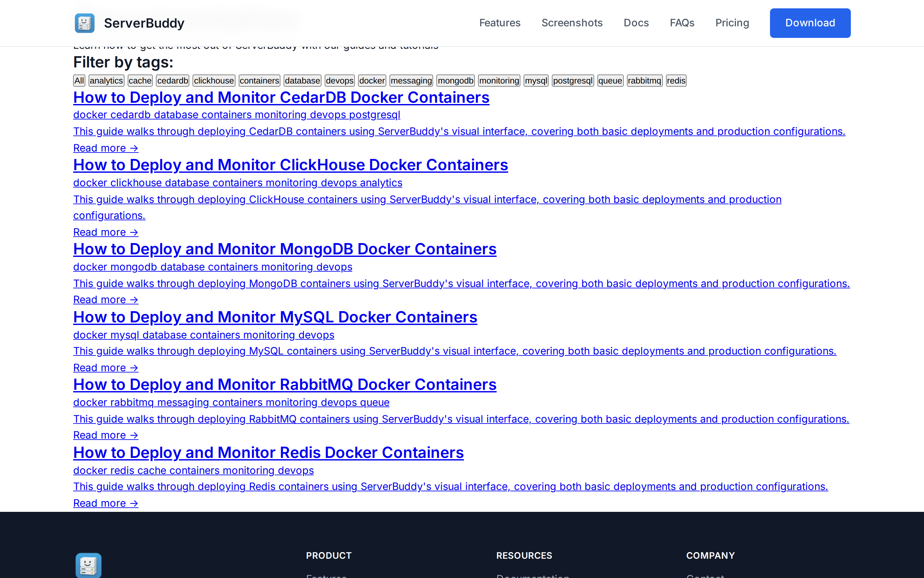Open the ClickHouse Docker Containers guide title

click(x=291, y=165)
